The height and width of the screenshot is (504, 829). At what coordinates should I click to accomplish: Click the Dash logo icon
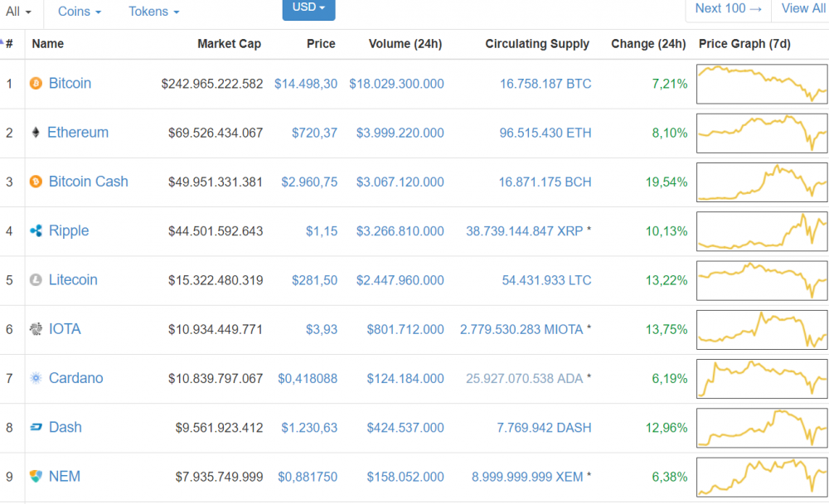[x=36, y=428]
